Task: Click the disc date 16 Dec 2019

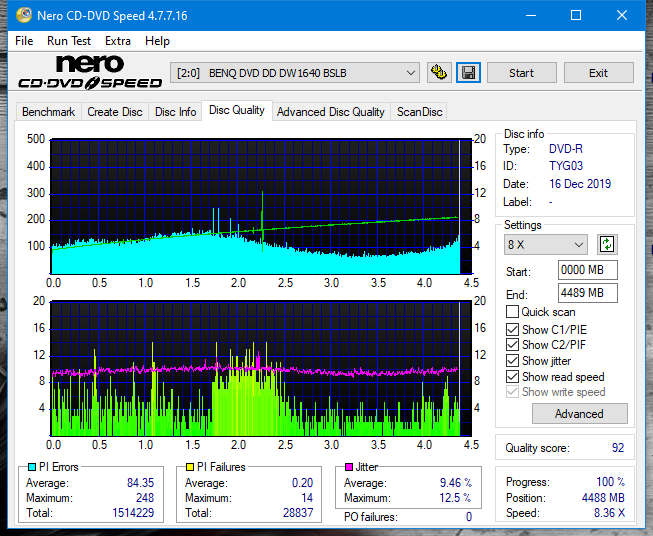Action: 580,184
